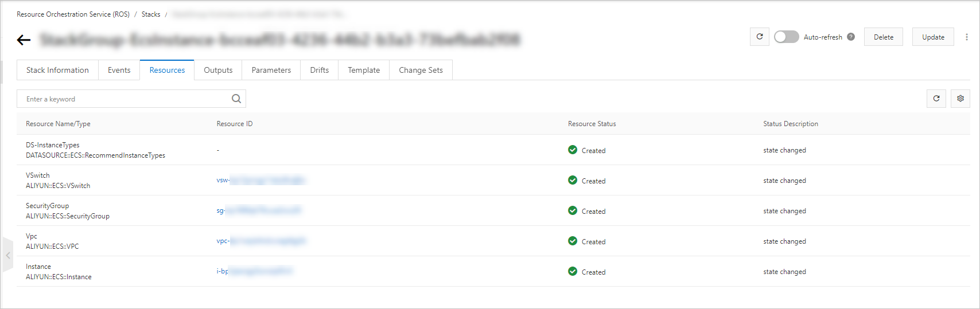This screenshot has width=980, height=309.
Task: Open table column settings gear
Action: (960, 99)
